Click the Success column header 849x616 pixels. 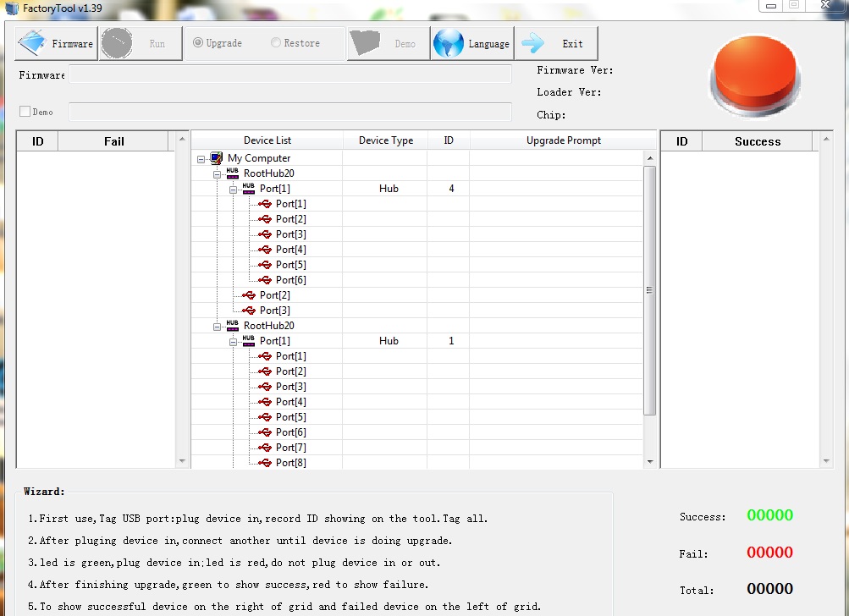click(757, 141)
